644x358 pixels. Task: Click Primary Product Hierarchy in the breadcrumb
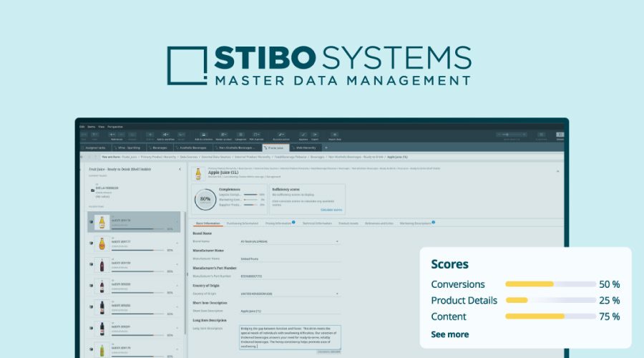pyautogui.click(x=157, y=157)
